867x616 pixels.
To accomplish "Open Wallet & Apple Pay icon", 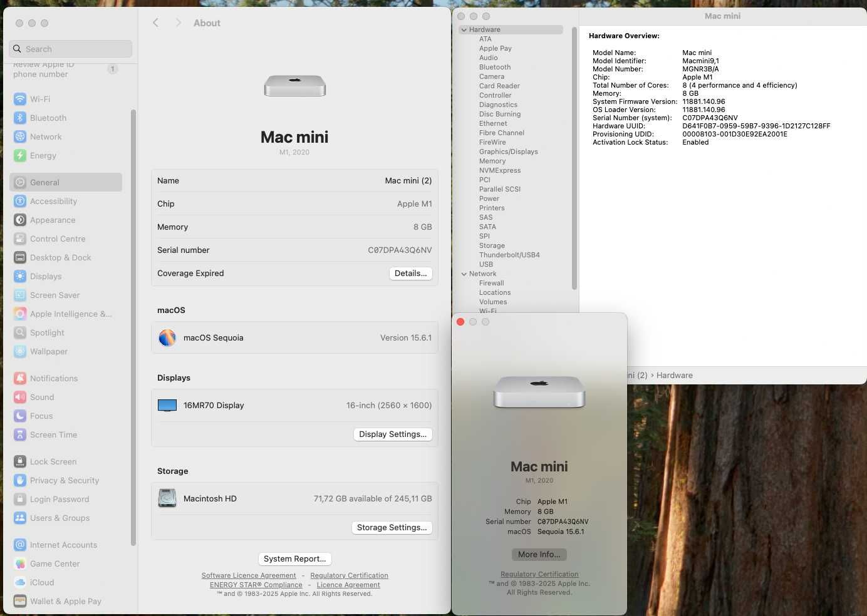I will tap(20, 601).
